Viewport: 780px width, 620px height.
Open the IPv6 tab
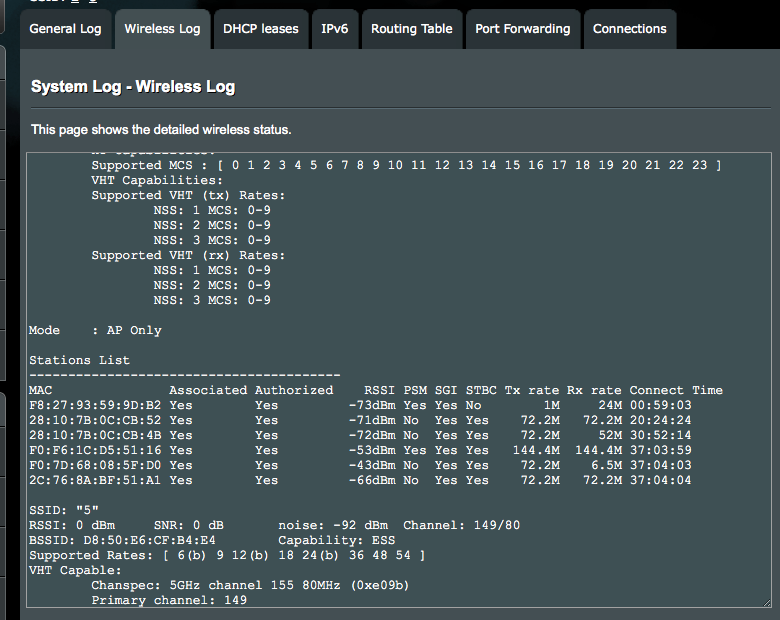point(335,29)
